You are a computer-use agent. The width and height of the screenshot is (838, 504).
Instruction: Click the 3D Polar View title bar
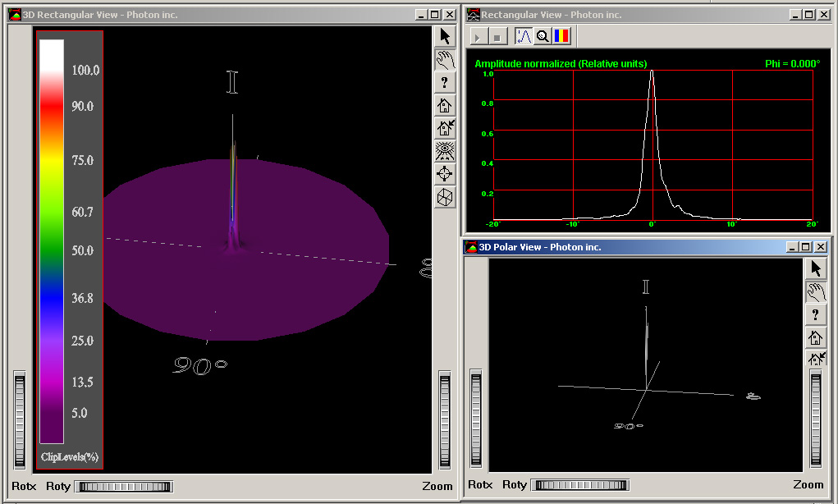[624, 247]
